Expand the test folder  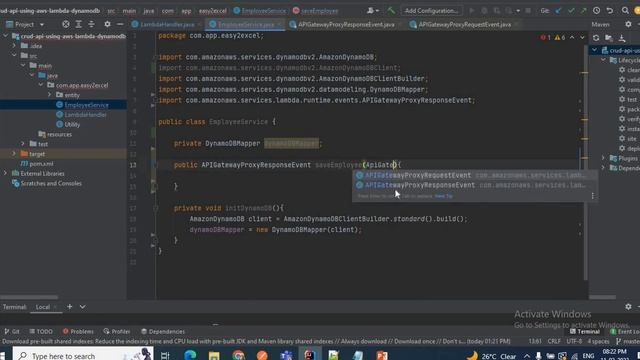23,144
